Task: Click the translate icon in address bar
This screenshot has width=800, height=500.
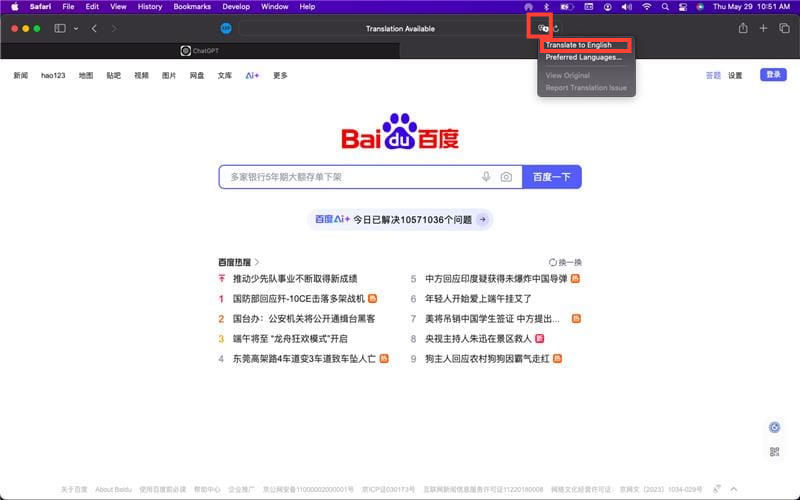Action: click(x=543, y=28)
